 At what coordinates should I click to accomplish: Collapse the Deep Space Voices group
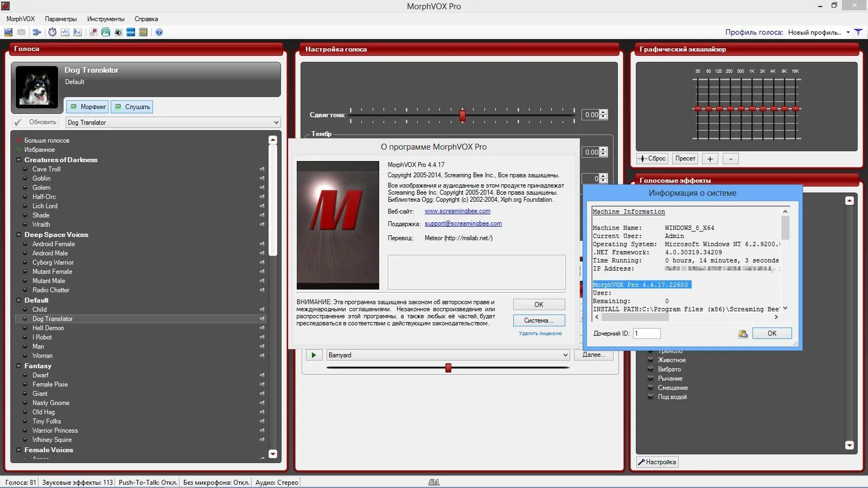(x=19, y=235)
